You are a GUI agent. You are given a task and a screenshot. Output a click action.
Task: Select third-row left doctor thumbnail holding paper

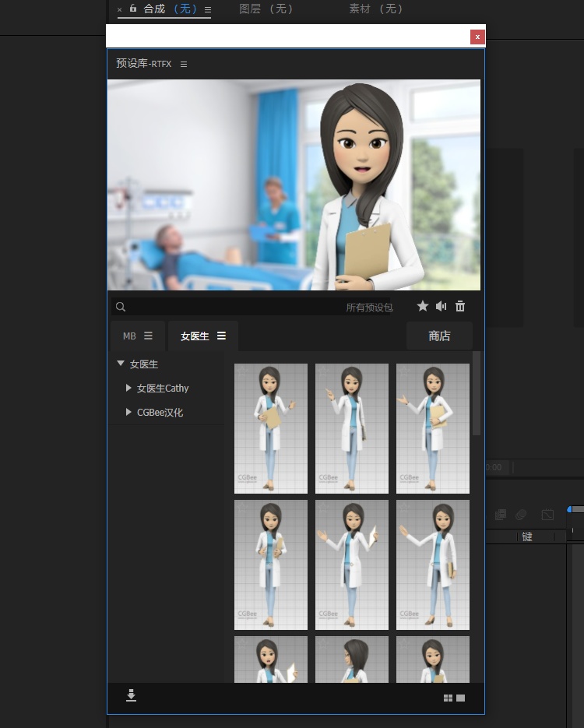click(x=271, y=659)
